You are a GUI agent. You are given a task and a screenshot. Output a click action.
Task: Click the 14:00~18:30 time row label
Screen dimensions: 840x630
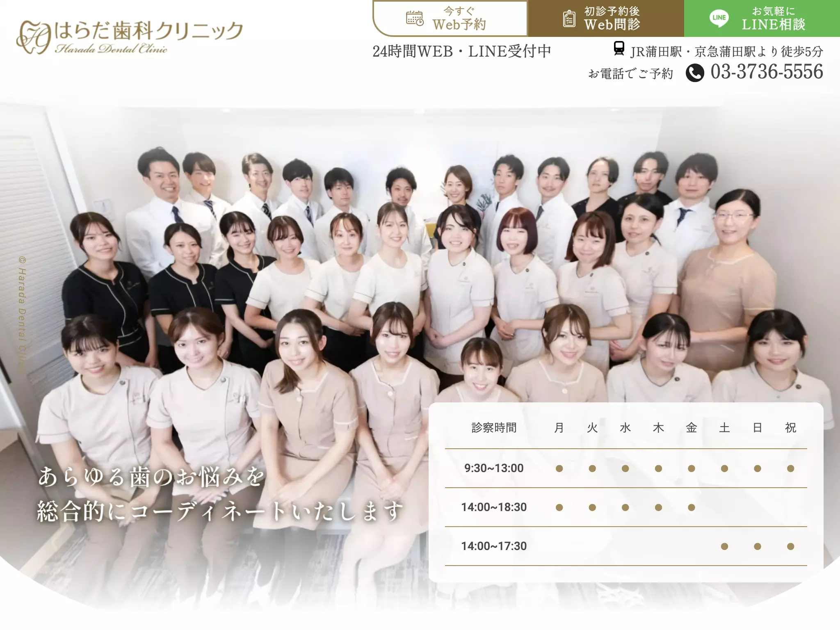494,507
